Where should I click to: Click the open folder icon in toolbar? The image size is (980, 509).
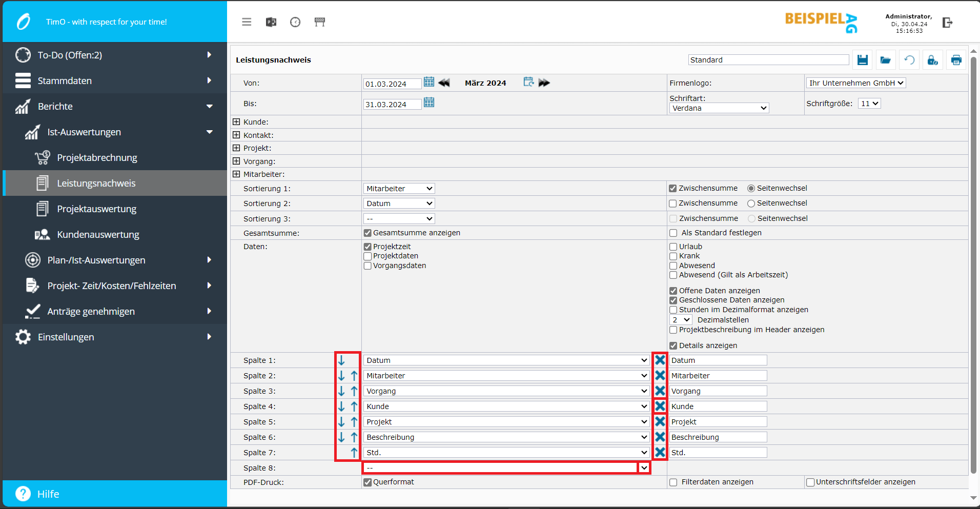coord(885,60)
